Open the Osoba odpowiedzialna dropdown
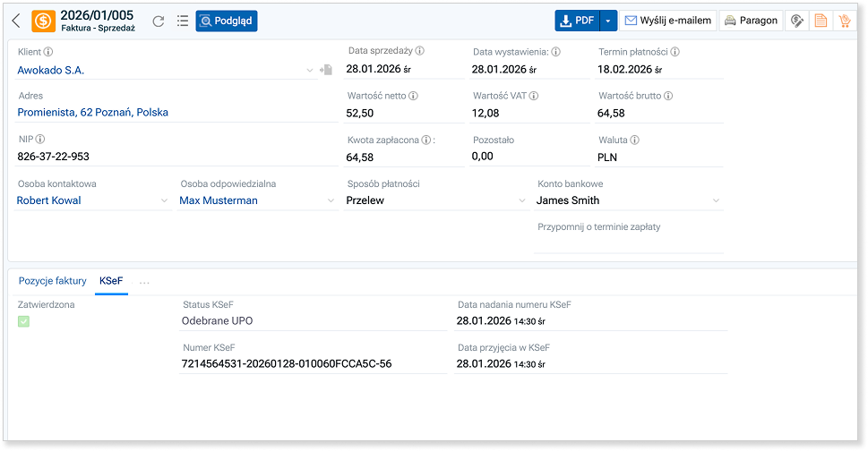Viewport: 868px width, 451px height. coord(331,201)
